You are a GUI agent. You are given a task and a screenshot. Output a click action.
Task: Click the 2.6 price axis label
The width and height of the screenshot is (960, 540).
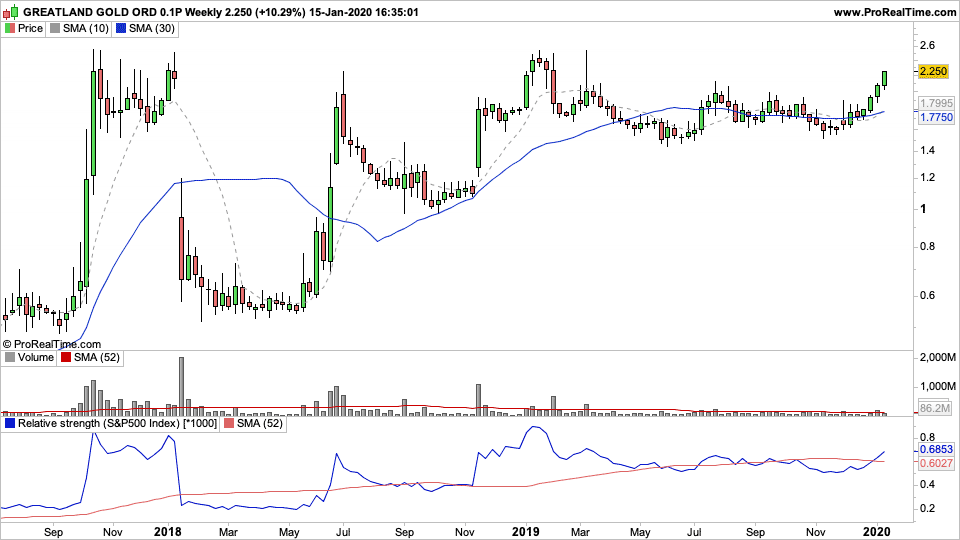[x=928, y=45]
